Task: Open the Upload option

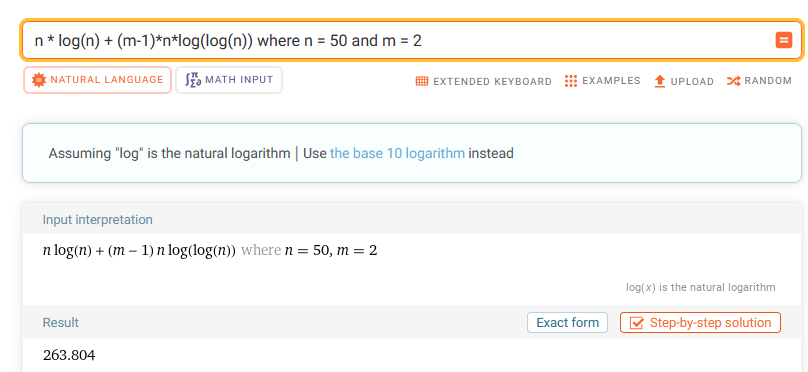Action: coord(684,81)
